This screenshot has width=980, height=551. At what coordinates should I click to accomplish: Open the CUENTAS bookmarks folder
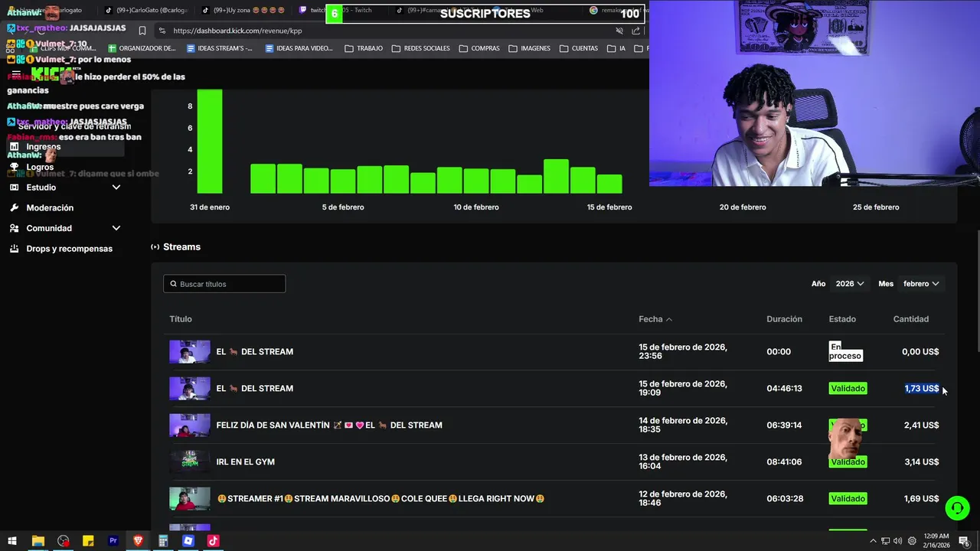579,48
